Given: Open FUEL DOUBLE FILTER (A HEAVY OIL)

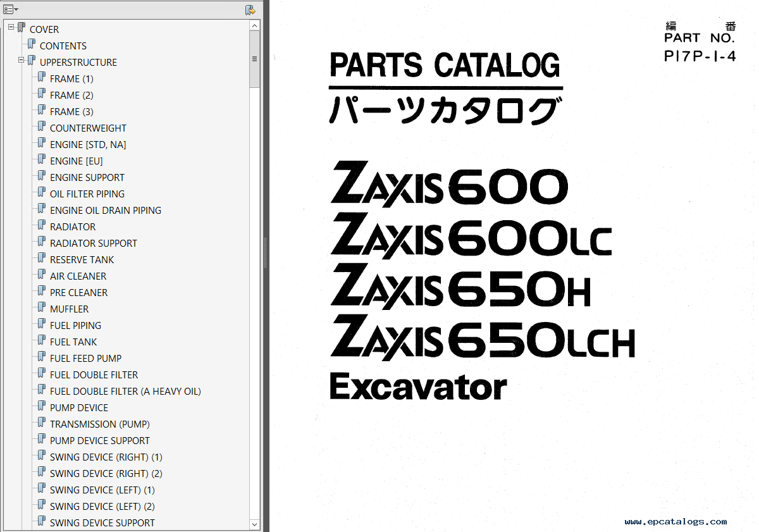Looking at the screenshot, I should click(x=125, y=392).
